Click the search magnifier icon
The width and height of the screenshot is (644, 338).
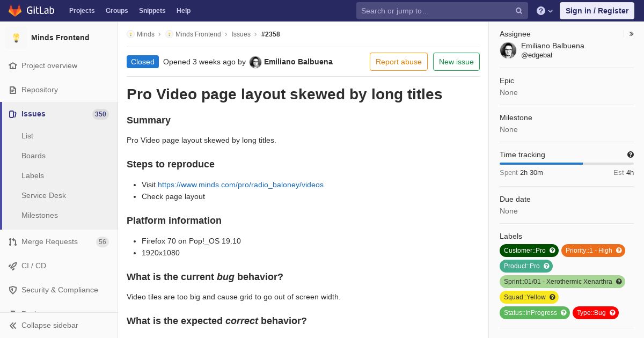click(x=519, y=11)
